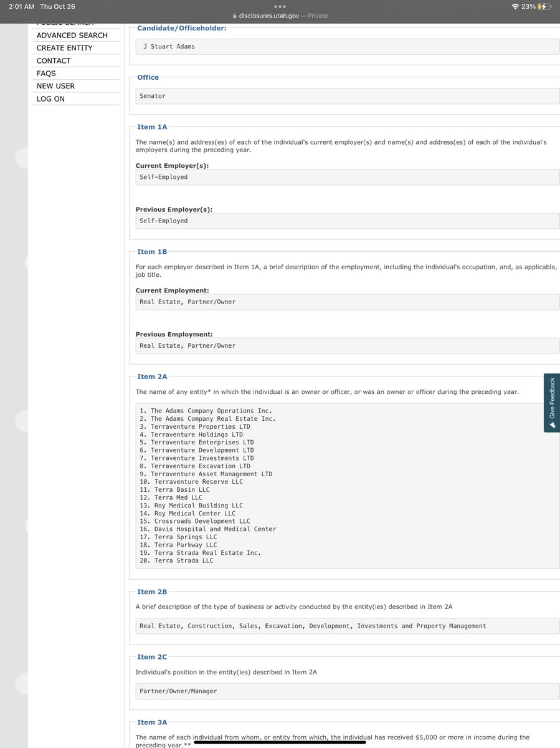
Task: Open the Give Feedback side tab
Action: pos(552,403)
